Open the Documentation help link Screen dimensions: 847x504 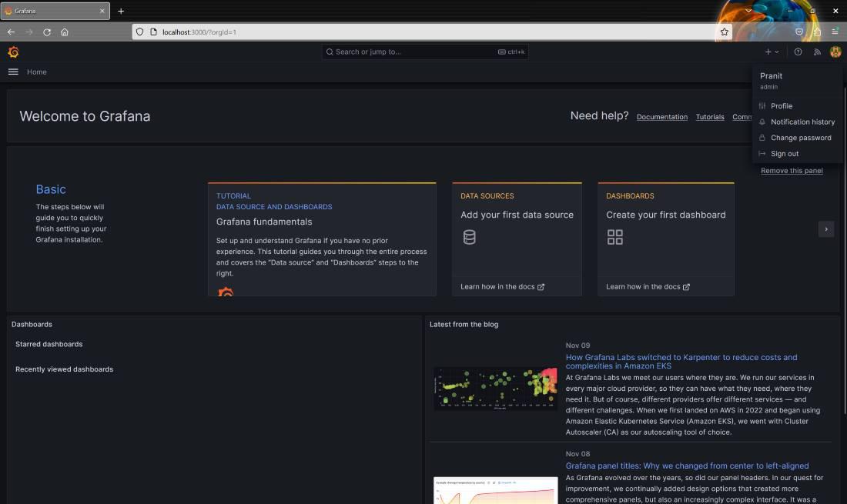click(x=661, y=116)
